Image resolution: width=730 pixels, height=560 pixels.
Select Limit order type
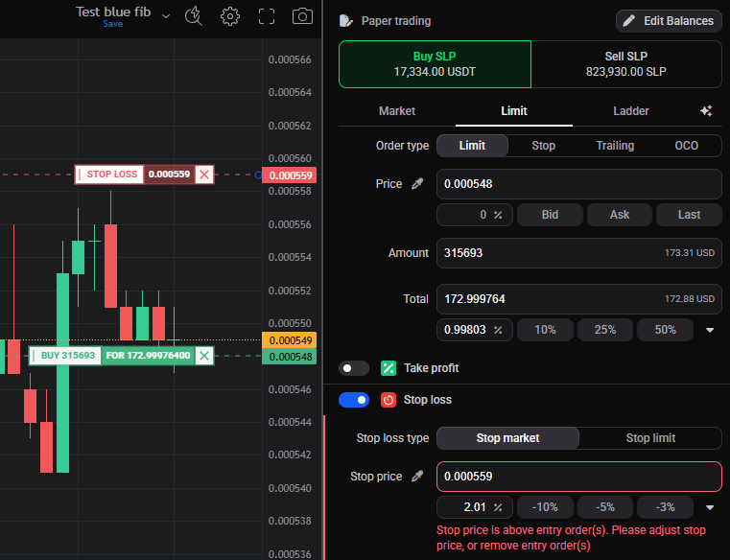pyautogui.click(x=472, y=146)
